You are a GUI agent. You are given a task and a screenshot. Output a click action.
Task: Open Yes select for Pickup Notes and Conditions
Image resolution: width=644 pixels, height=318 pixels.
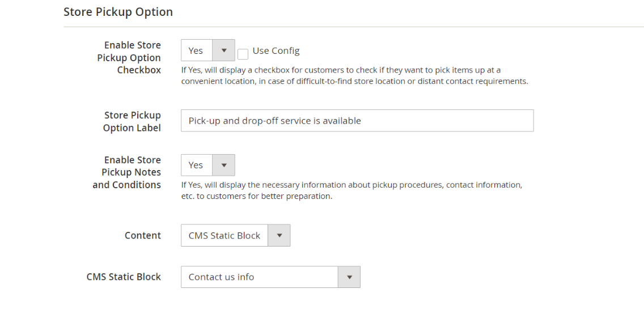tap(197, 165)
